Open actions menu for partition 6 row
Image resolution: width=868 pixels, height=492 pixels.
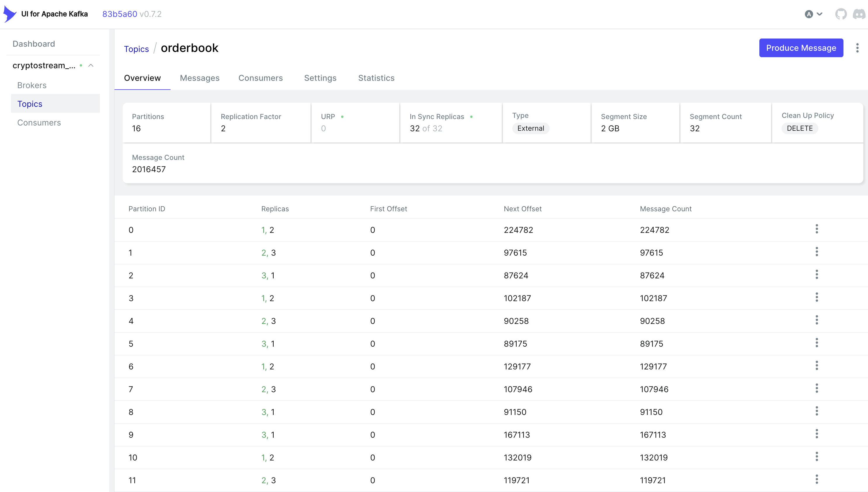click(x=817, y=366)
